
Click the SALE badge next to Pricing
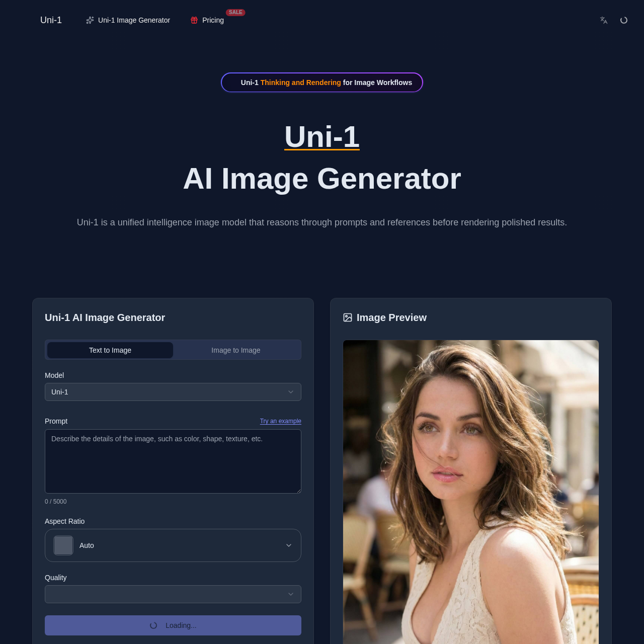point(235,12)
